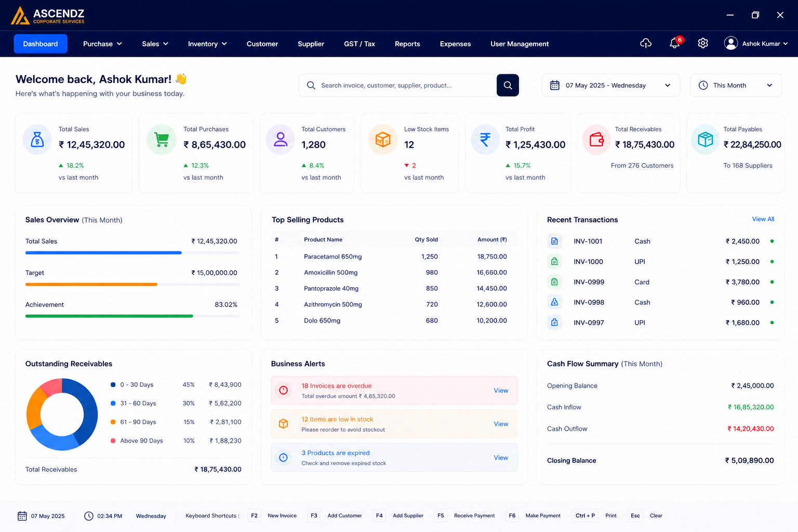Image resolution: width=798 pixels, height=532 pixels.
Task: Open the Reports menu
Action: coord(407,44)
